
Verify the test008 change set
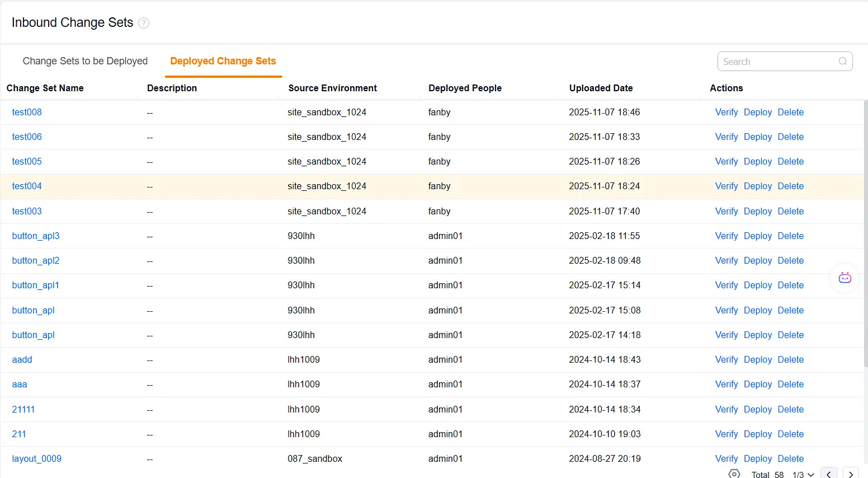[727, 112]
